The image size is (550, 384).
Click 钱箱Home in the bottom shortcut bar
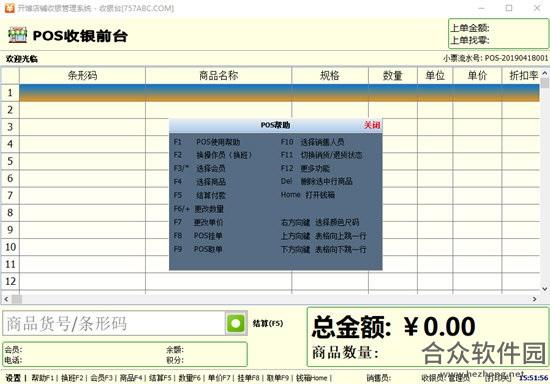click(x=312, y=378)
